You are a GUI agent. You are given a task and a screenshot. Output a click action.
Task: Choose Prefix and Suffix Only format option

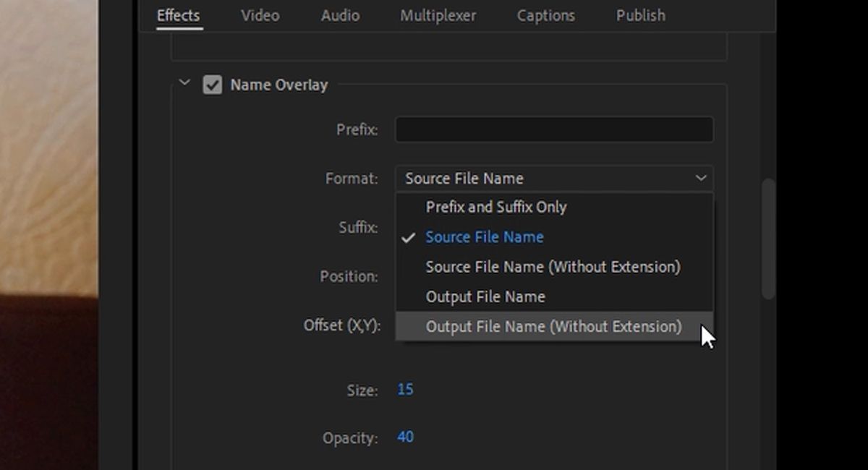[x=496, y=207]
